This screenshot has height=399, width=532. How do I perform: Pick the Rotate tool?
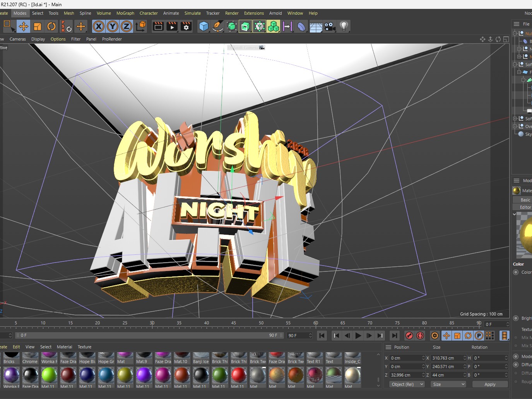(x=51, y=26)
